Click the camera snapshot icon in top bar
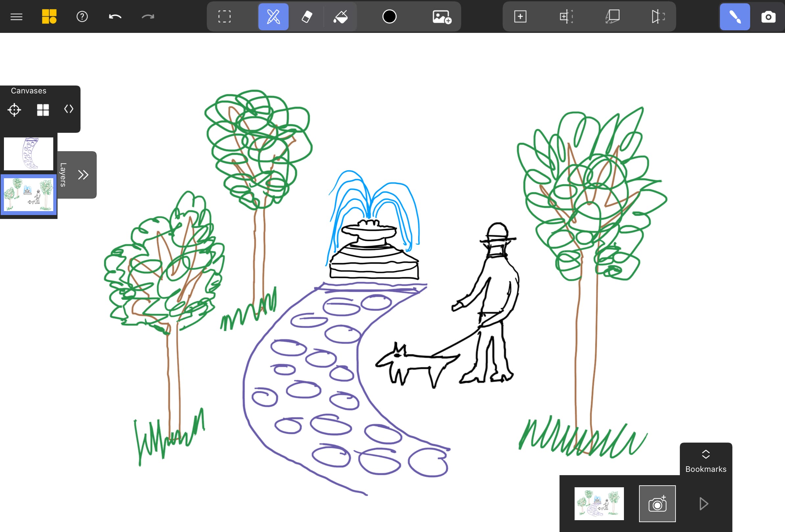 (x=768, y=16)
